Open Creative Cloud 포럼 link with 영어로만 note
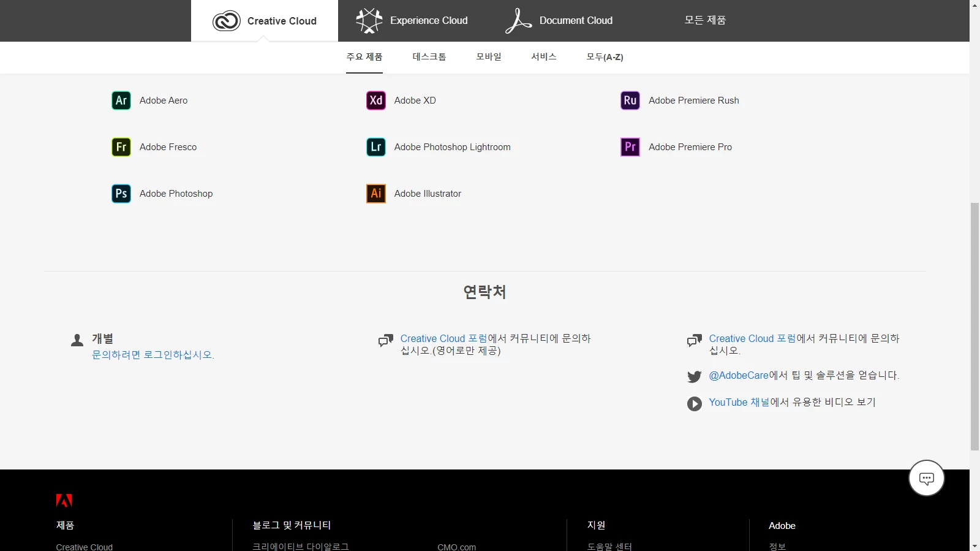 click(443, 339)
